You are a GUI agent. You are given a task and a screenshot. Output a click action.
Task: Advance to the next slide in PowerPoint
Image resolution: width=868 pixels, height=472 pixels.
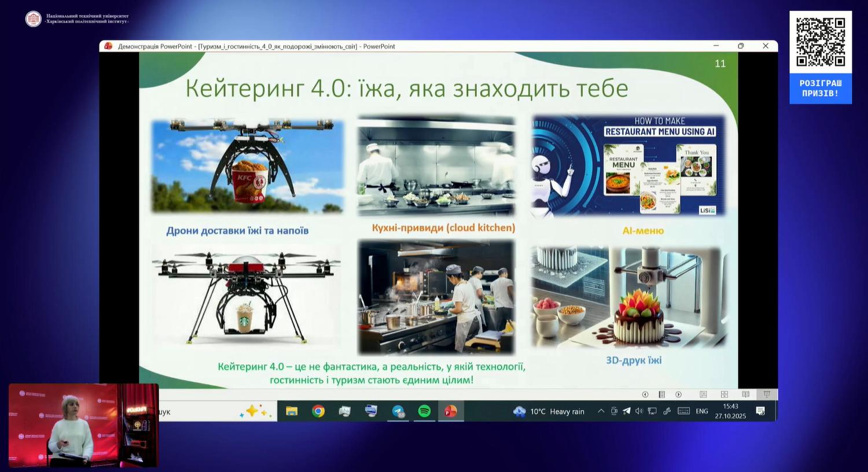[x=679, y=394]
